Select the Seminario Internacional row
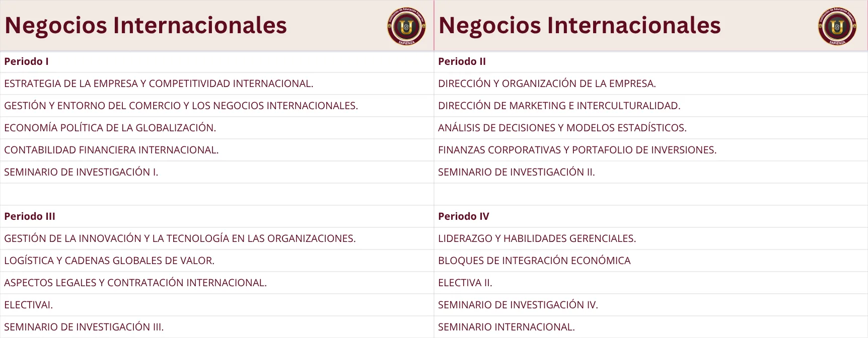Screen dimensions: 868x338 (x=506, y=327)
